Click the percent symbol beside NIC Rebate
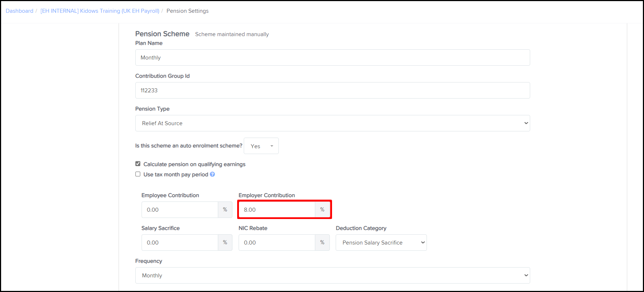The image size is (644, 292). coord(322,243)
